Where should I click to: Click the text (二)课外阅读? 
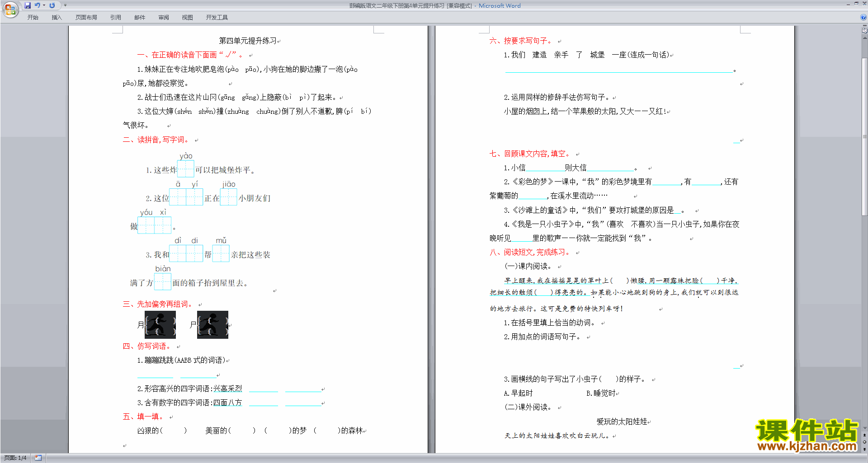coord(528,407)
